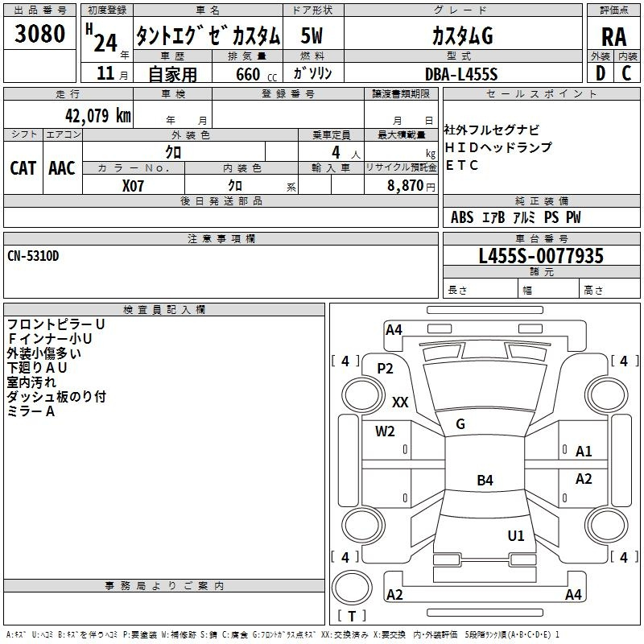Click damage mark A1 on right door
644x644 pixels.
point(584,452)
